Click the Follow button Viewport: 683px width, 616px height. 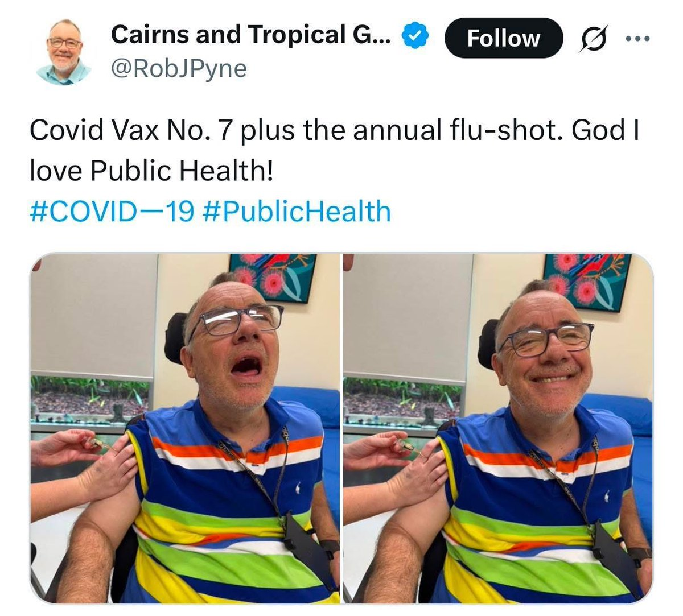[503, 38]
